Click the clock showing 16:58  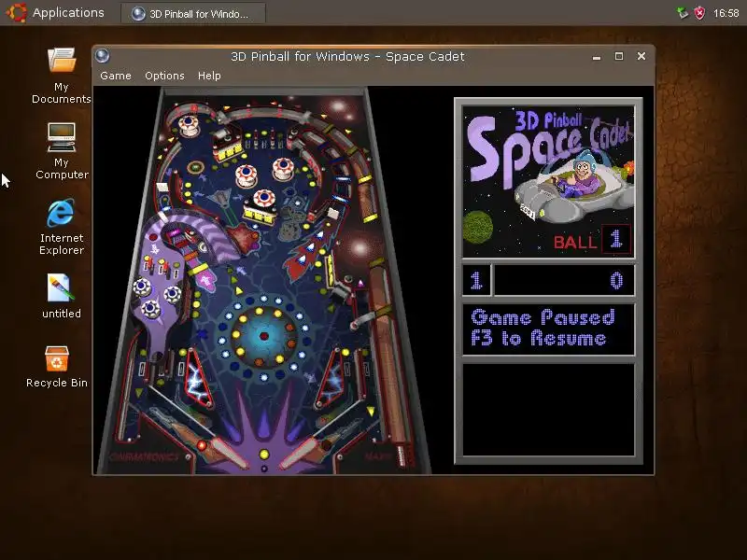(726, 13)
